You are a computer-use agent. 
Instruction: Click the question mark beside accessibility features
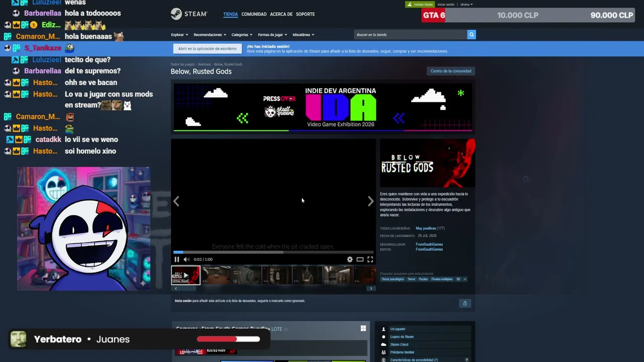[466, 360]
